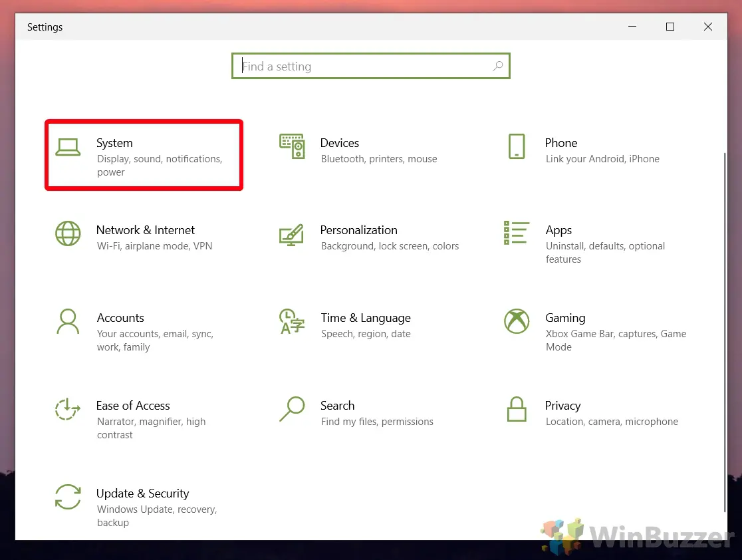Click the Network & Internet globe icon
The image size is (742, 560).
[68, 233]
